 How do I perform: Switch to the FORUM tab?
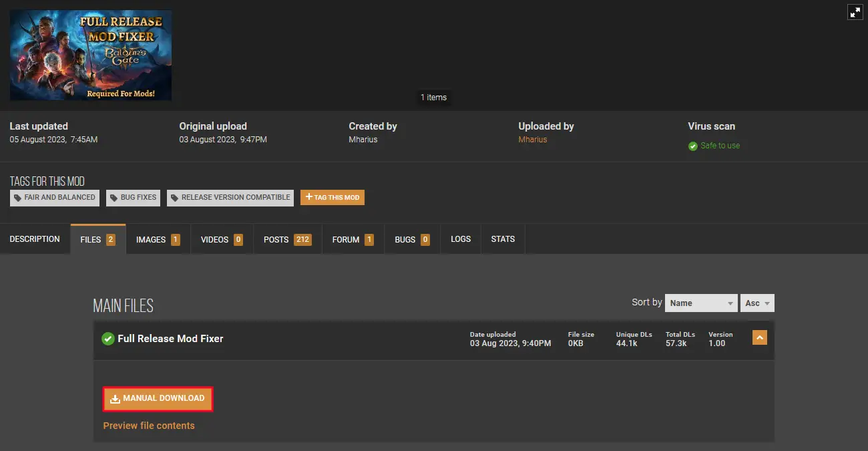[x=353, y=239]
